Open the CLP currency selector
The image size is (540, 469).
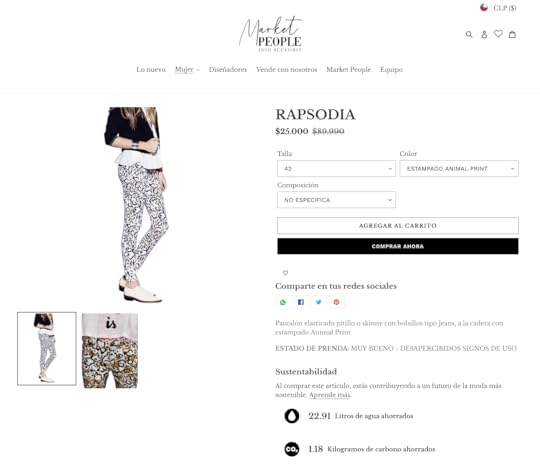pos(498,8)
